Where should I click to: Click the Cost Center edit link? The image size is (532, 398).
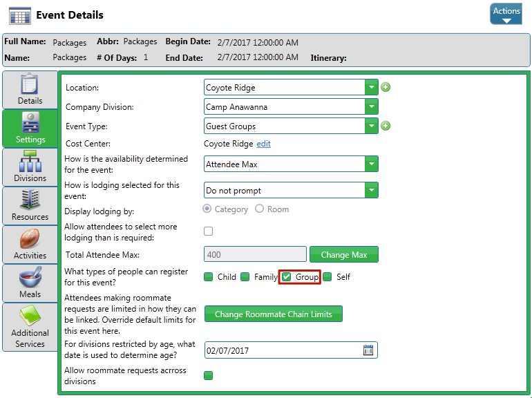point(263,144)
